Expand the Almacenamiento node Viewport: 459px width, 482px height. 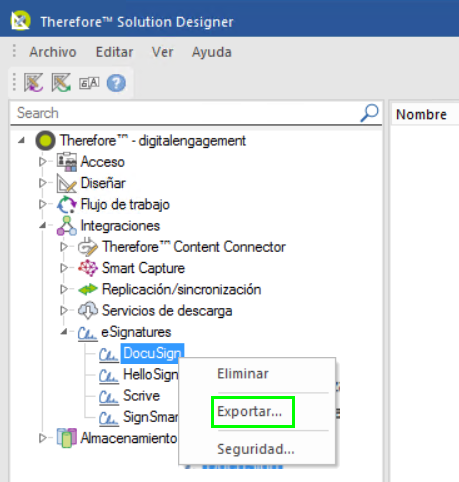click(42, 438)
